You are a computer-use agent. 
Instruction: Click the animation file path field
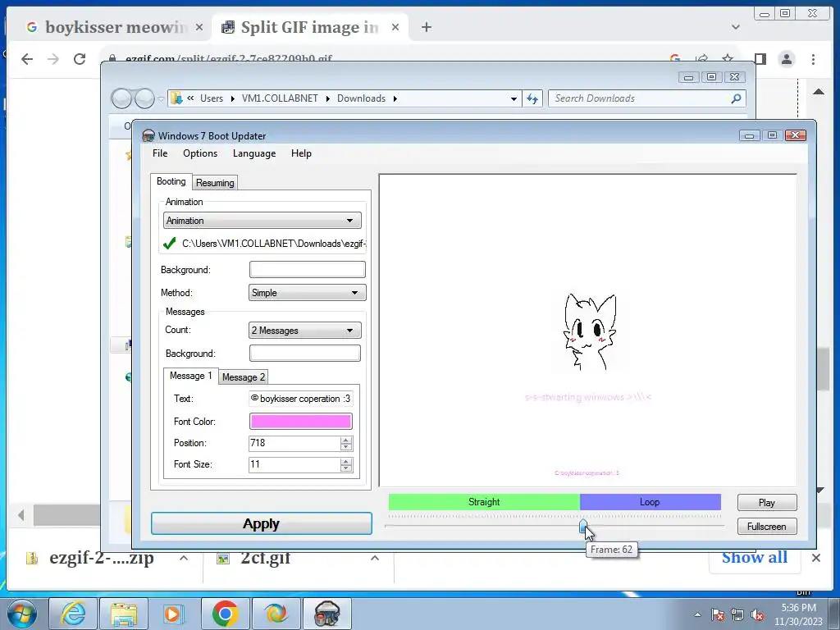[x=273, y=244]
